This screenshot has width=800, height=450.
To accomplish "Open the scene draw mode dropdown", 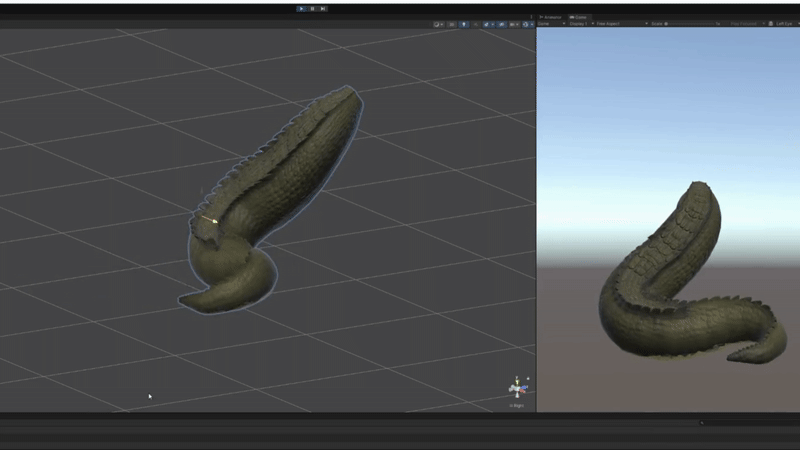I will (x=438, y=24).
